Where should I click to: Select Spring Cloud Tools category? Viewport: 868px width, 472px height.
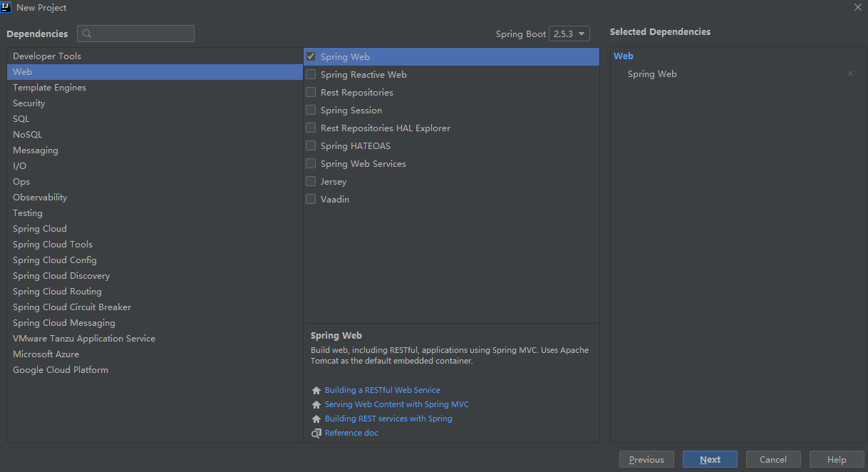click(x=155, y=245)
